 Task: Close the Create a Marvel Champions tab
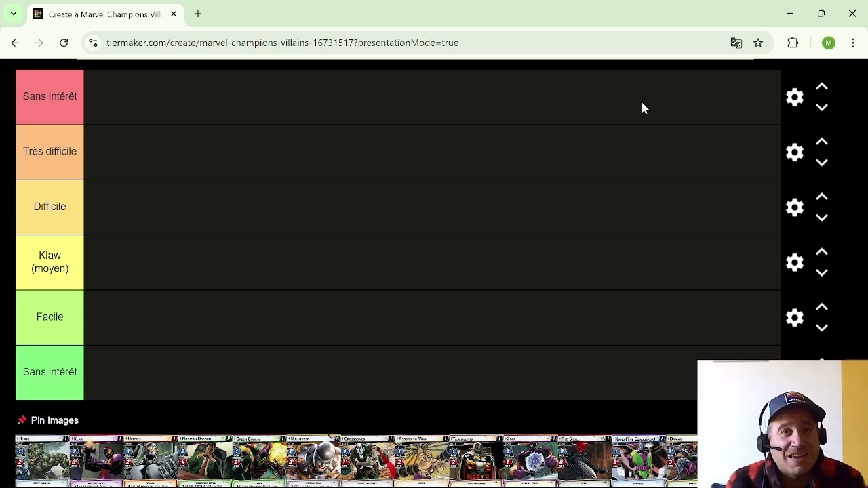(174, 14)
